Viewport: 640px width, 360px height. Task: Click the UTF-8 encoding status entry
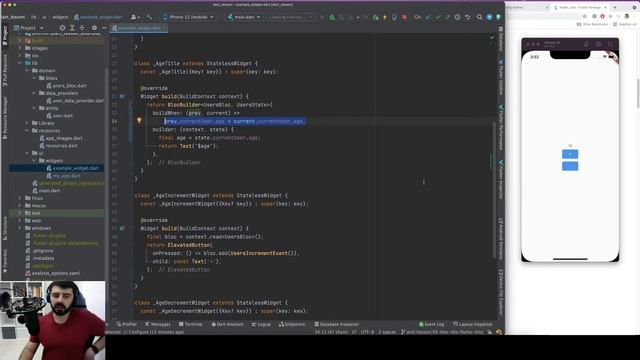(x=367, y=332)
